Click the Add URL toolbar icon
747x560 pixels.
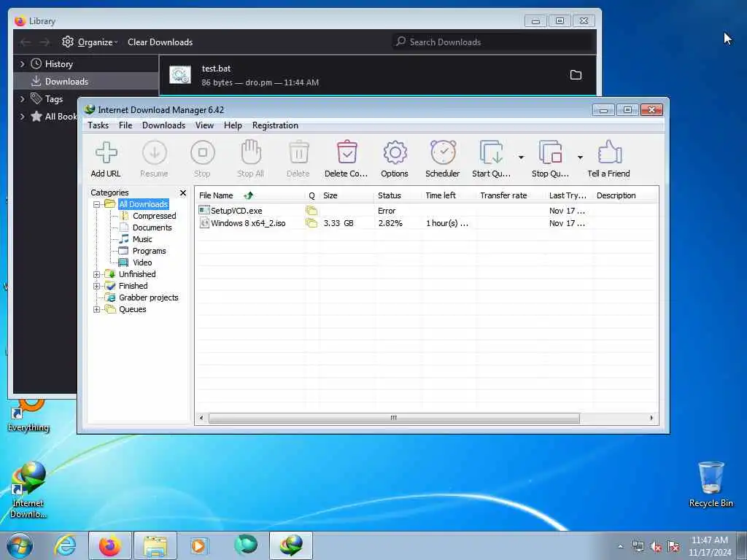(106, 153)
